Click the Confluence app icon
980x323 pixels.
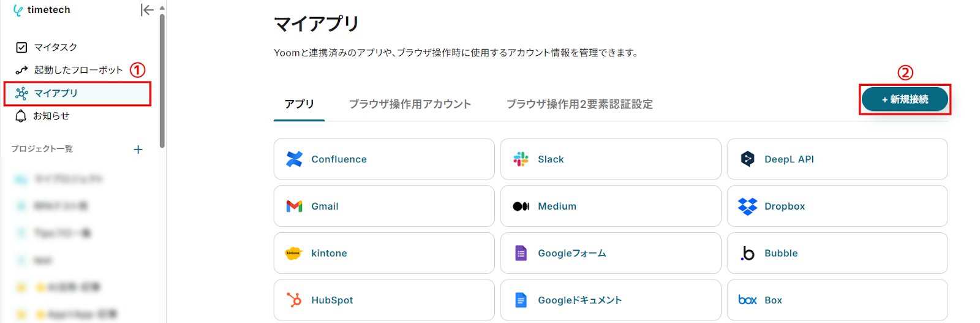tap(294, 159)
